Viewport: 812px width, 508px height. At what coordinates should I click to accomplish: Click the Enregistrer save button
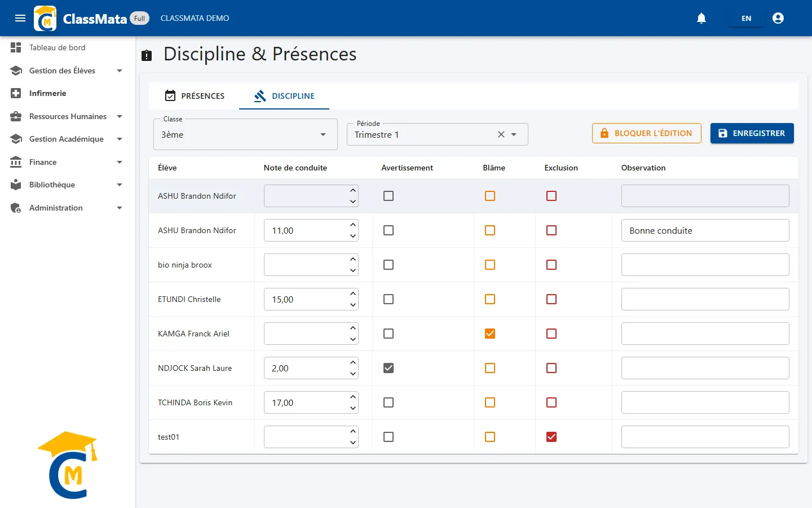[752, 133]
